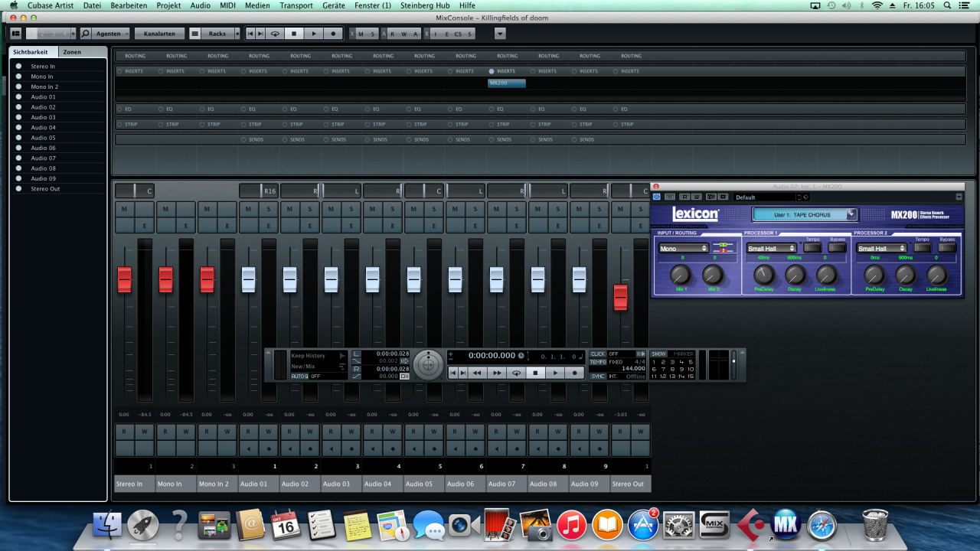The width and height of the screenshot is (980, 551).
Task: Open the toolbar setup arrow at right of MixConsole toolbar
Action: pos(500,34)
